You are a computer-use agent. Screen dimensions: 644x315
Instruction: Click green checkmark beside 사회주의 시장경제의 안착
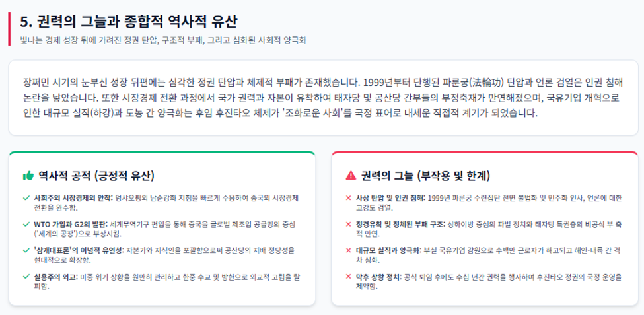[x=26, y=199]
